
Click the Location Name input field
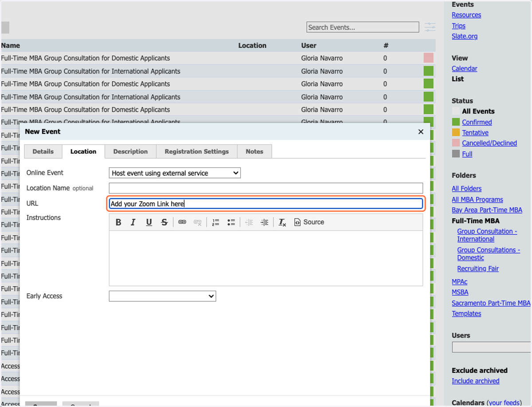pyautogui.click(x=266, y=188)
